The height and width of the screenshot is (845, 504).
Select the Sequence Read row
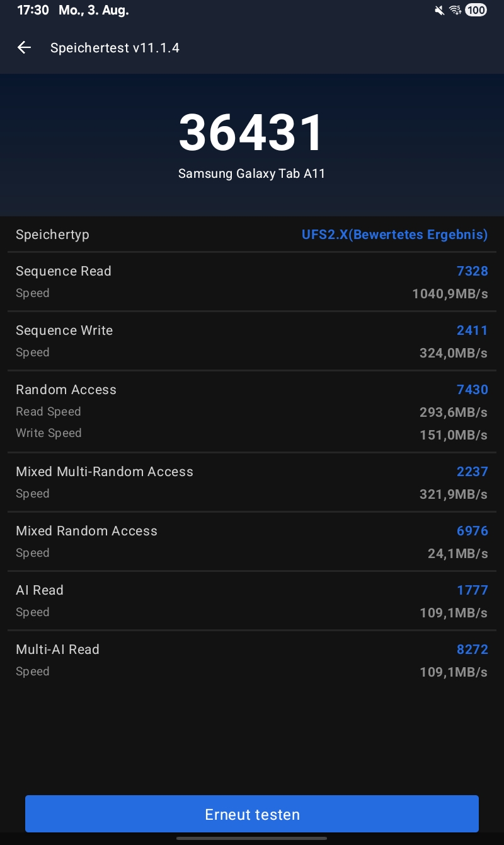(252, 282)
